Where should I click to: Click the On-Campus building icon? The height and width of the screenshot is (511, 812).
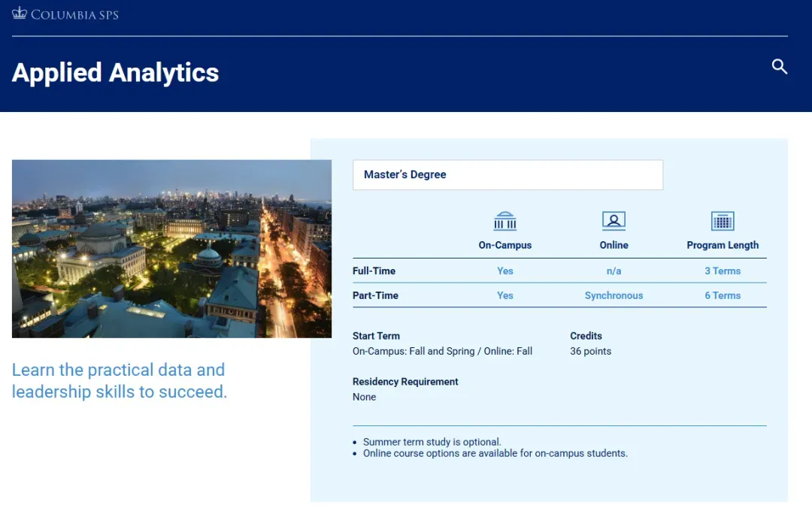point(505,221)
